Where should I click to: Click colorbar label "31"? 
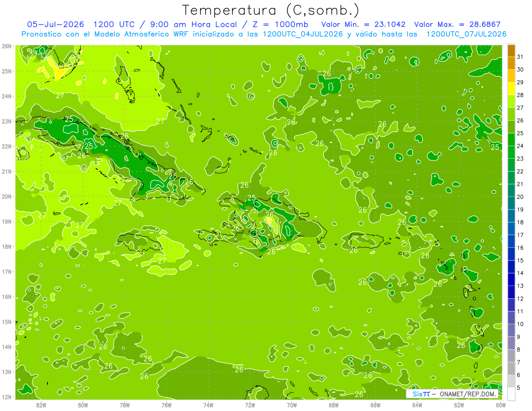(520, 57)
